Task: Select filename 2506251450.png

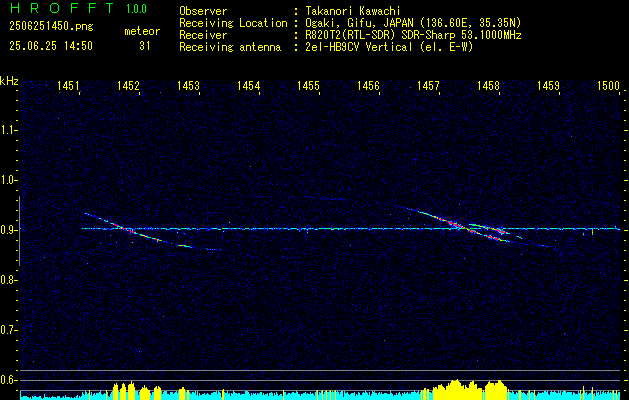Action: pyautogui.click(x=51, y=27)
